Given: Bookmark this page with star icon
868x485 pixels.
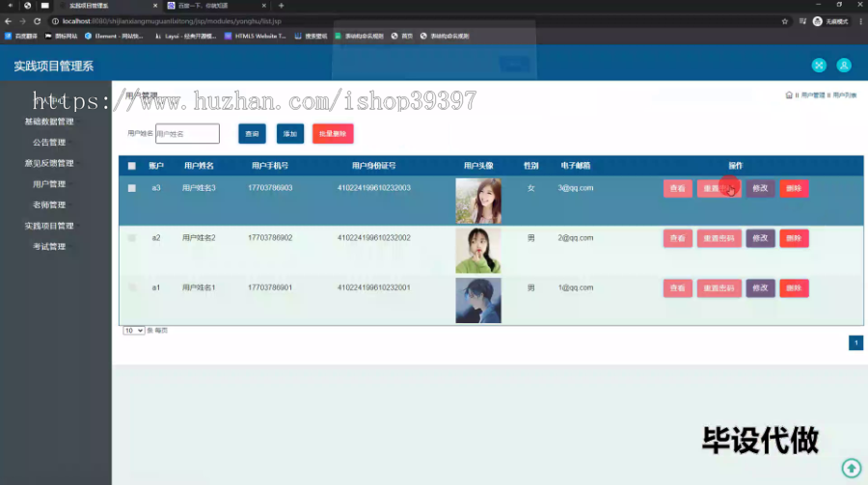Looking at the screenshot, I should pos(784,21).
